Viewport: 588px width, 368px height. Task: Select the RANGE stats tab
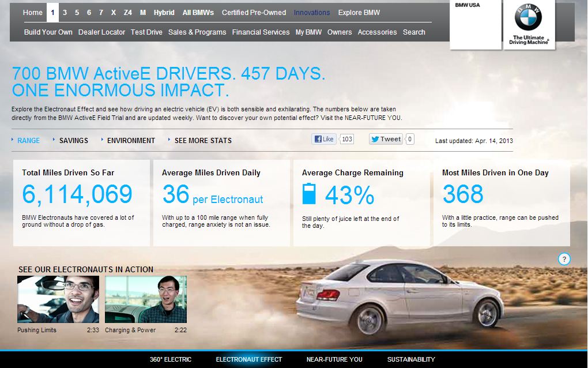(28, 140)
